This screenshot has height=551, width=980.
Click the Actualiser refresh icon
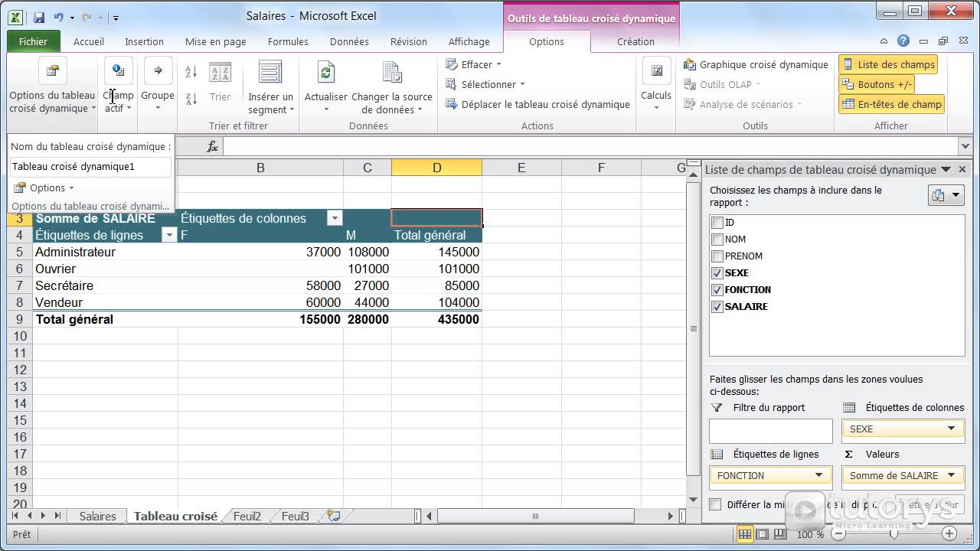pyautogui.click(x=326, y=73)
